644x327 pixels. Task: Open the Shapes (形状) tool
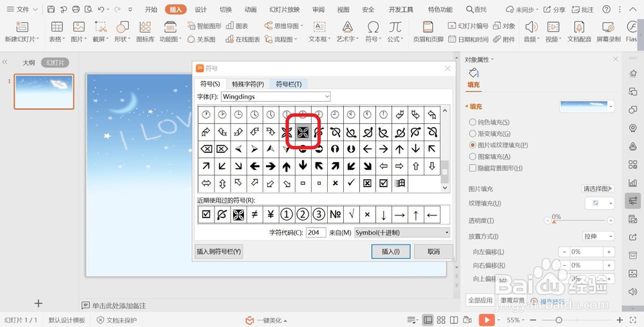pyautogui.click(x=122, y=27)
